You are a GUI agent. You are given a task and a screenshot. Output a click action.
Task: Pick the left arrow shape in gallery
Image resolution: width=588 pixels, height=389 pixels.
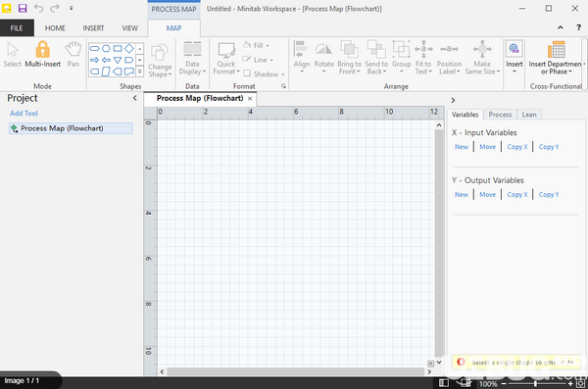point(106,60)
